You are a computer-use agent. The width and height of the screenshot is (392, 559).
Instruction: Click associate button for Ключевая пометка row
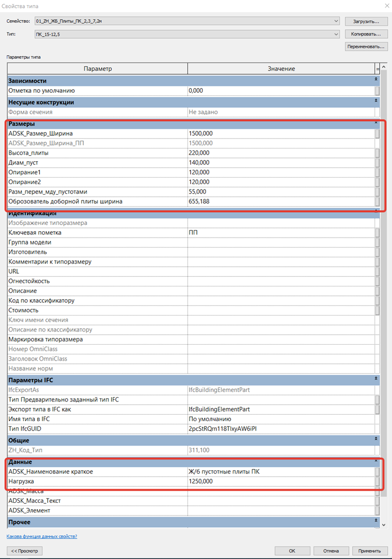tap(377, 232)
